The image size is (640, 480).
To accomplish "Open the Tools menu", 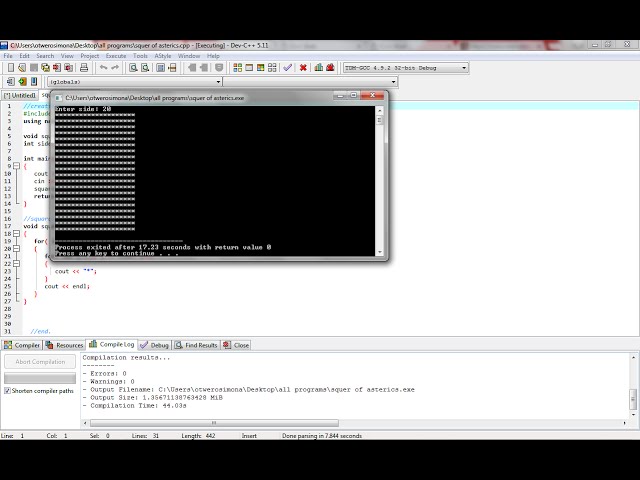I will (140, 56).
